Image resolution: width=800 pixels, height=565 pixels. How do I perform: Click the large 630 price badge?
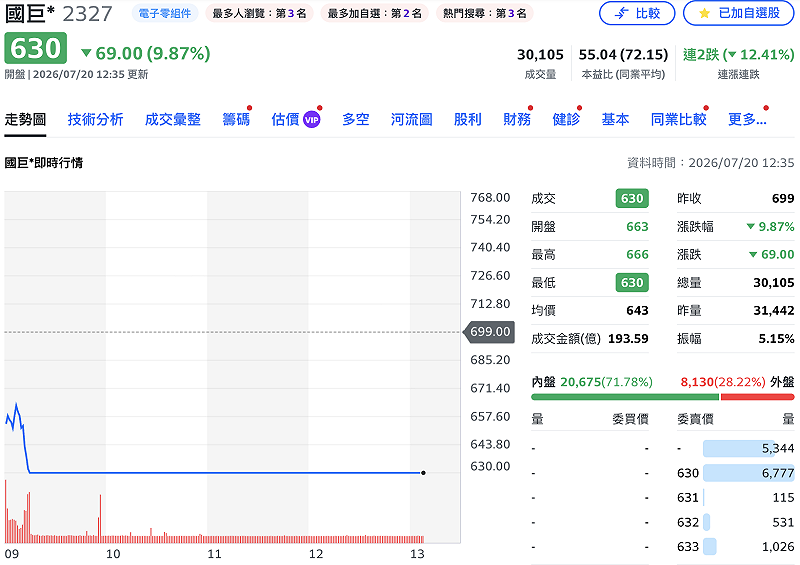click(36, 48)
